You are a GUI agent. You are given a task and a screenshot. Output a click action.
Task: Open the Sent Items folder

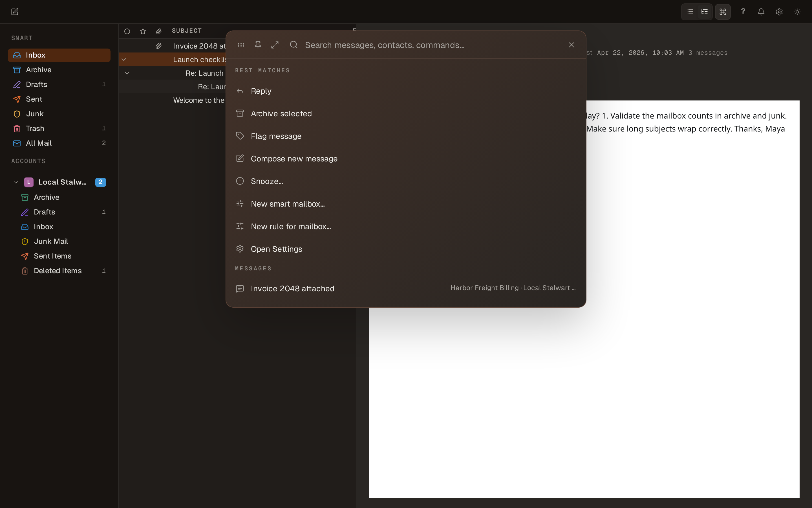pos(63,256)
